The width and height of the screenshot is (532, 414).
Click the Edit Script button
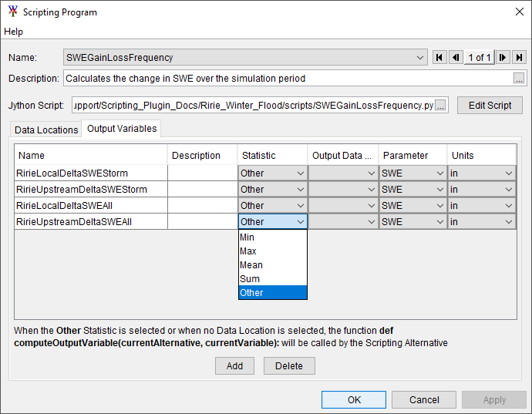coord(490,106)
